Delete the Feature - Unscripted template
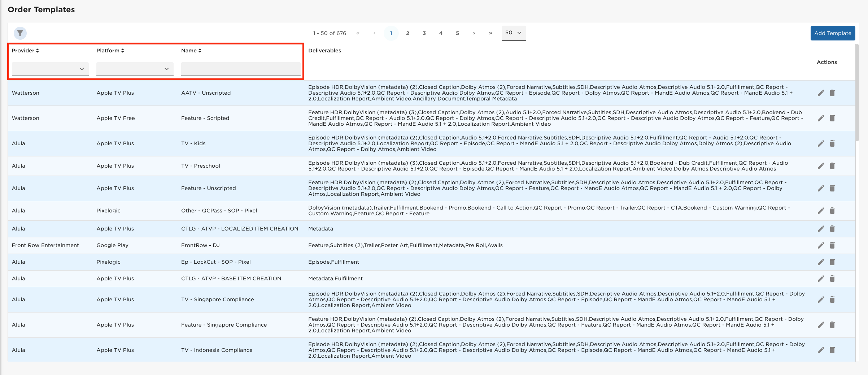 [832, 188]
